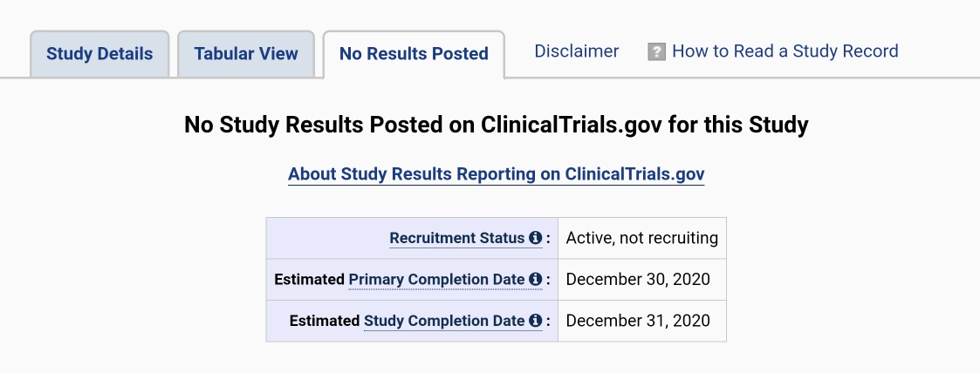Select the No Results Posted tab

coord(414,54)
